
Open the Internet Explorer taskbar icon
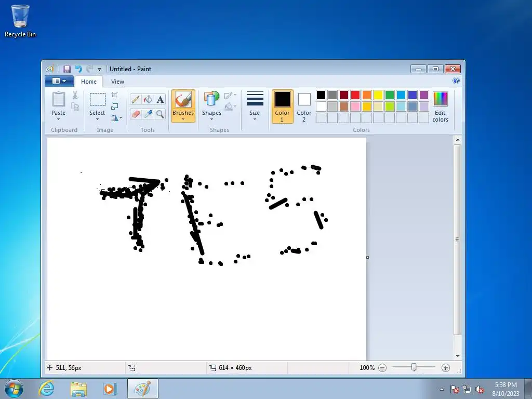coord(46,389)
